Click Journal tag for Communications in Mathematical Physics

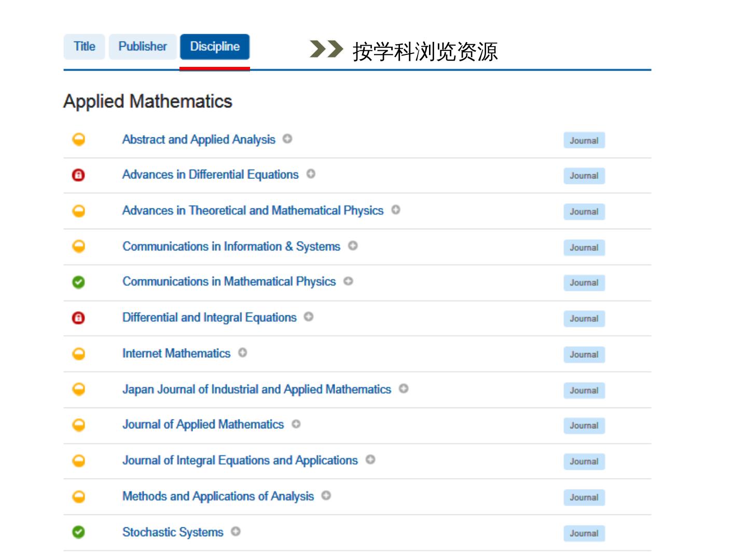584,283
